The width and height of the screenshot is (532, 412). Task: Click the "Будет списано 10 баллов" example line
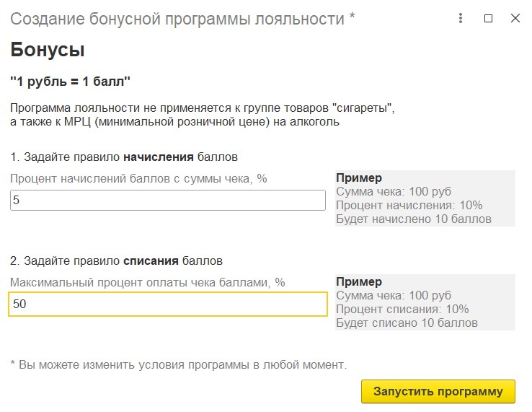pos(407,323)
